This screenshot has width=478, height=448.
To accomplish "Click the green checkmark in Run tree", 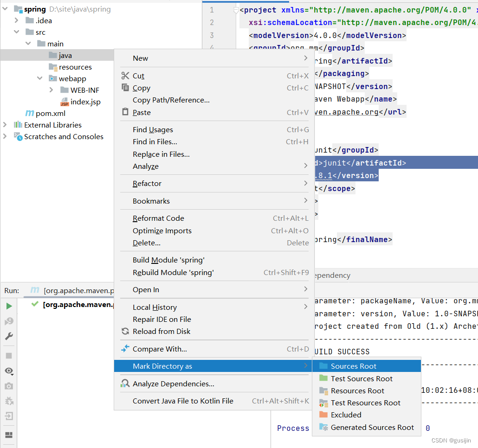I will tap(35, 304).
